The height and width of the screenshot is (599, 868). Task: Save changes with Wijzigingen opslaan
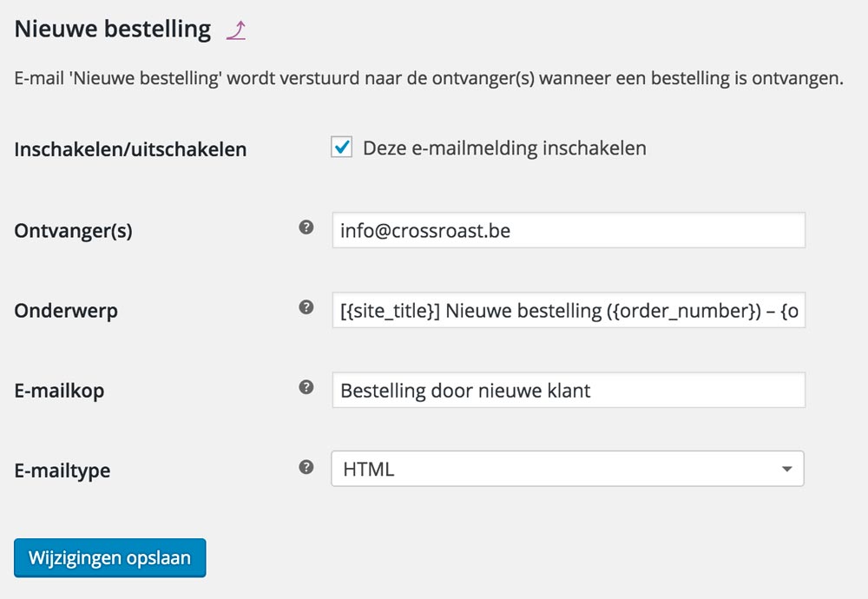(x=109, y=558)
